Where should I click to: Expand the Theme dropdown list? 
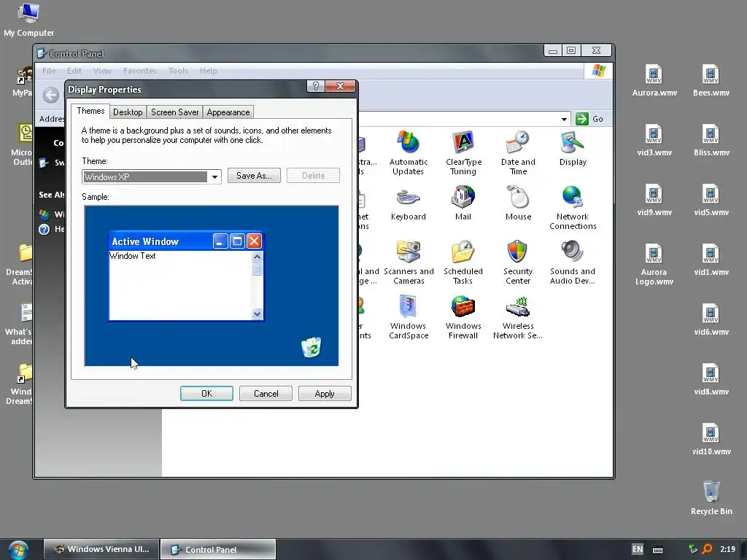tap(215, 177)
